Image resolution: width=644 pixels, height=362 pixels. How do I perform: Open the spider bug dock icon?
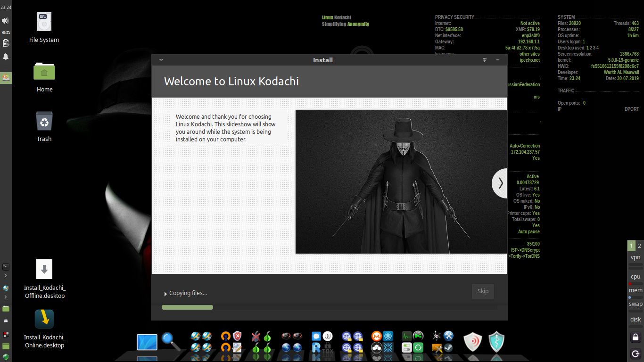click(x=437, y=336)
